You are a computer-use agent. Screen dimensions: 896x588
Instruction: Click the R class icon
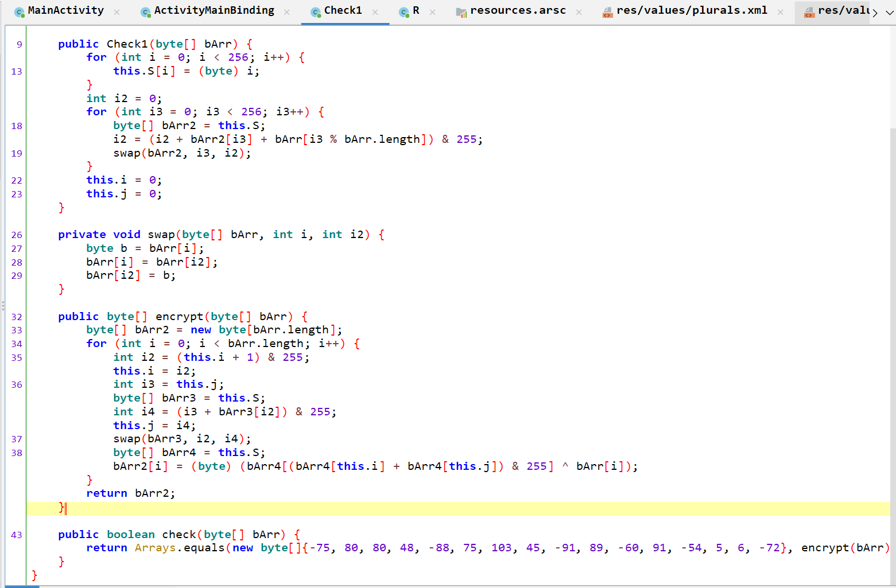404,12
